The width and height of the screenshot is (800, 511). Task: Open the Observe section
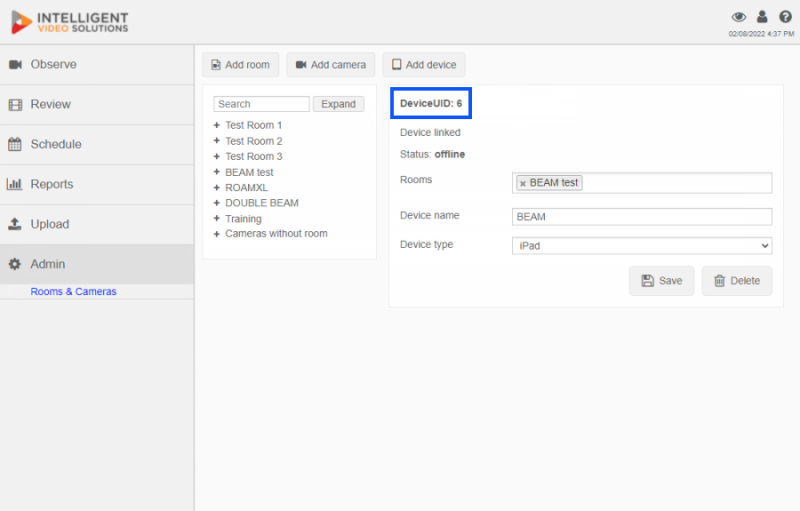tap(97, 64)
